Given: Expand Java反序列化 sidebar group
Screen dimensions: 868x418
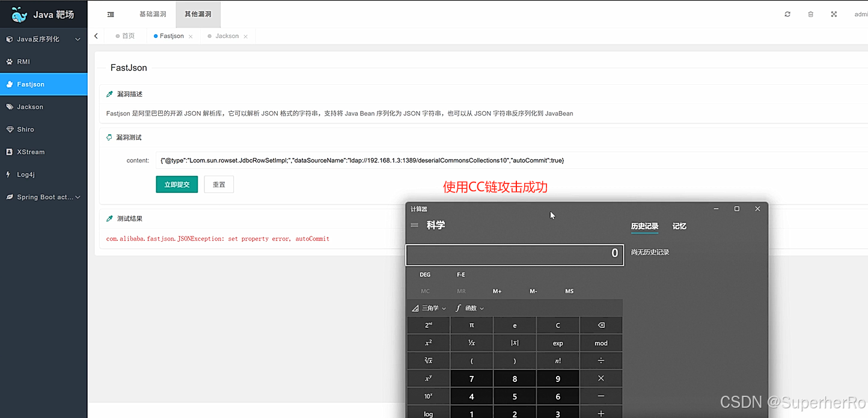Looking at the screenshot, I should tap(43, 39).
